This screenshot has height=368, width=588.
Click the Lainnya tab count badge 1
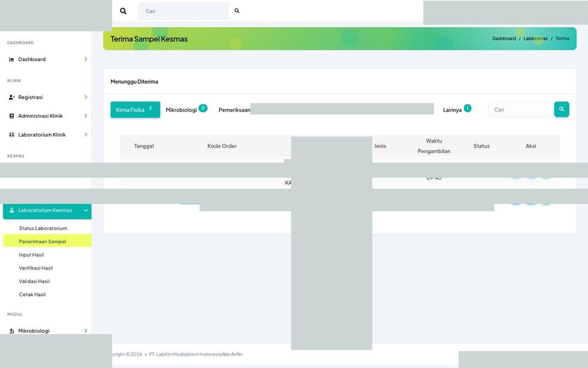pyautogui.click(x=467, y=108)
